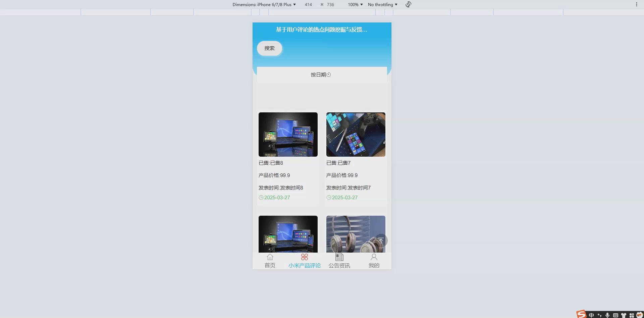Screen dimensions: 644x318
Task: Click the newspaper announcements icon
Action: (x=339, y=257)
